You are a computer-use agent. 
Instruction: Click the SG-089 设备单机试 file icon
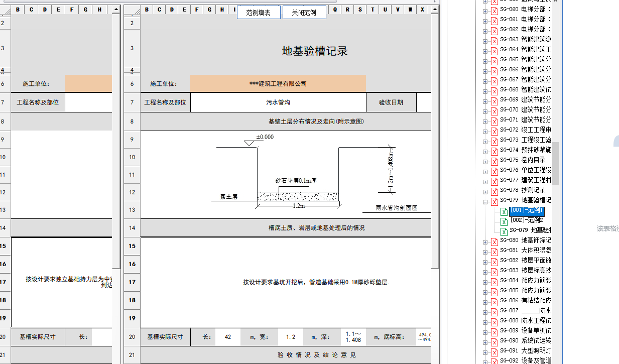(494, 332)
